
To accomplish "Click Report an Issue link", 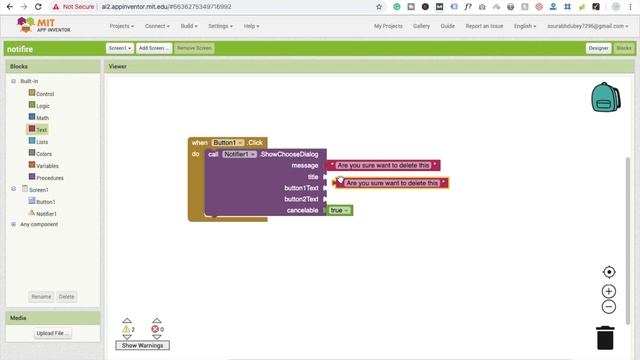I will coord(484,26).
